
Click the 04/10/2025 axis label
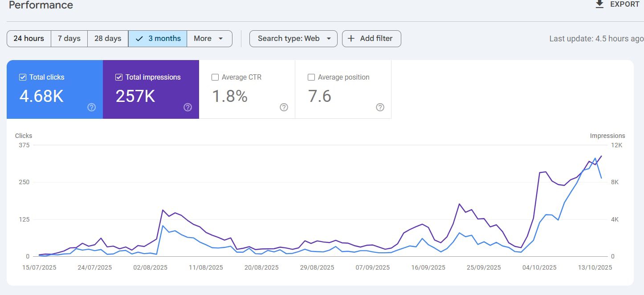(539, 267)
